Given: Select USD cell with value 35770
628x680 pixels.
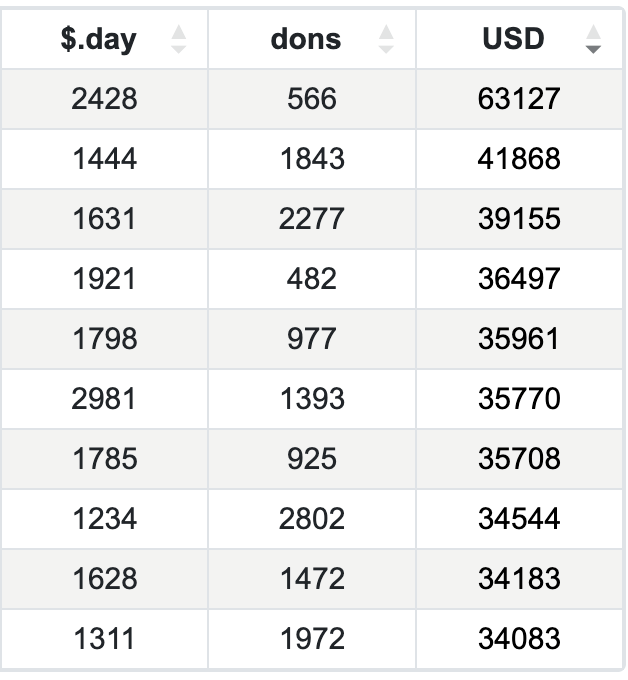Looking at the screenshot, I should (519, 399).
